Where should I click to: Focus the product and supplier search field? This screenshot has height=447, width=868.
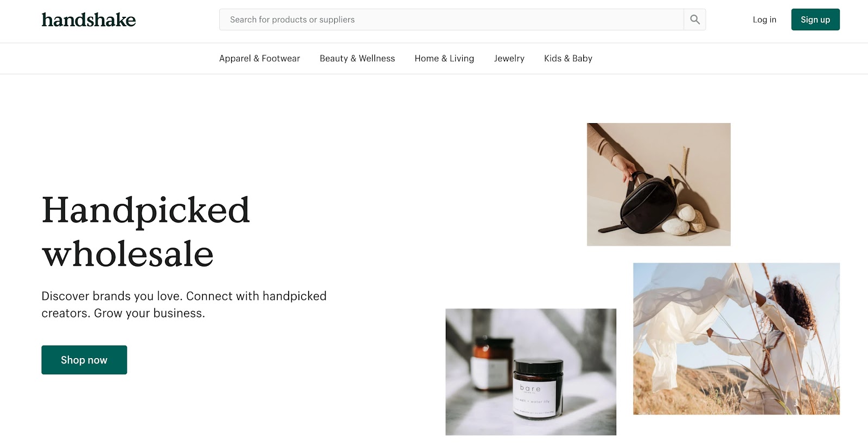(x=451, y=20)
